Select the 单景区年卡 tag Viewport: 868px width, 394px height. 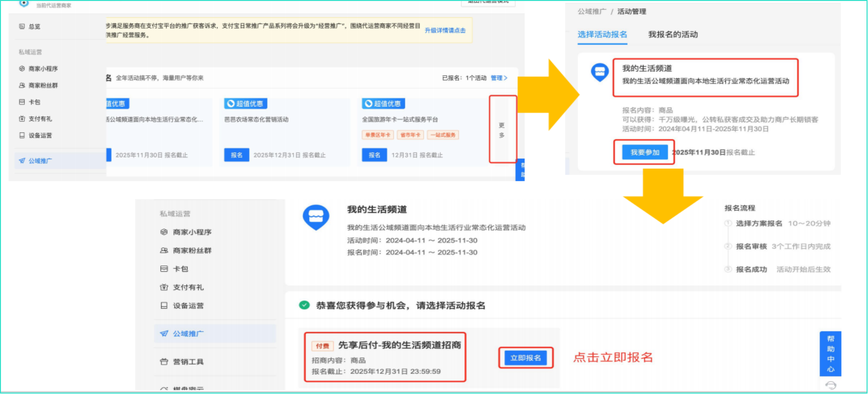pyautogui.click(x=378, y=135)
